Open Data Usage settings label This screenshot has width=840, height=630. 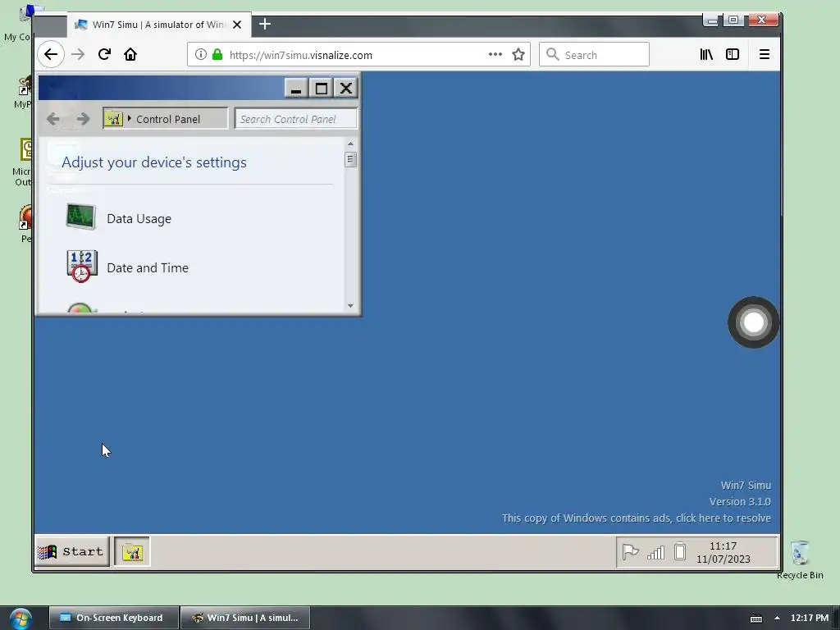[x=139, y=218]
